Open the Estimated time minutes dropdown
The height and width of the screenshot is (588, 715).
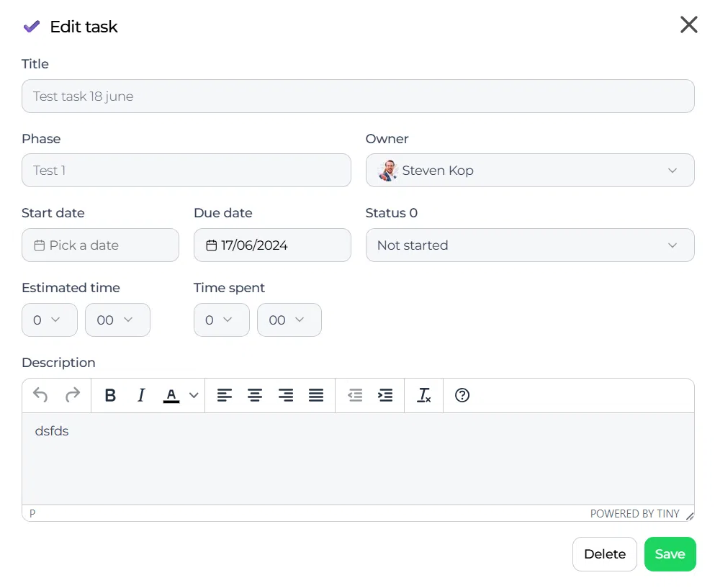[x=117, y=320]
